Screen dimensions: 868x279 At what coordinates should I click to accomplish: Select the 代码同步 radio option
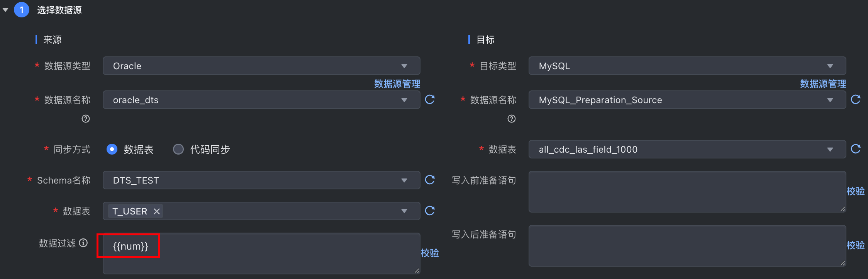178,149
